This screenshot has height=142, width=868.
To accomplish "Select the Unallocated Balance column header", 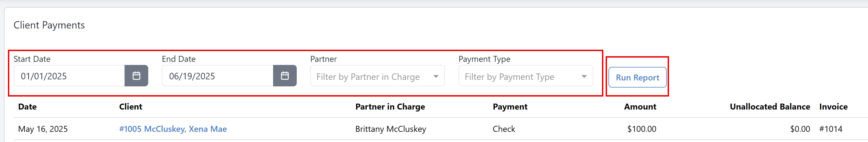I will click(770, 107).
